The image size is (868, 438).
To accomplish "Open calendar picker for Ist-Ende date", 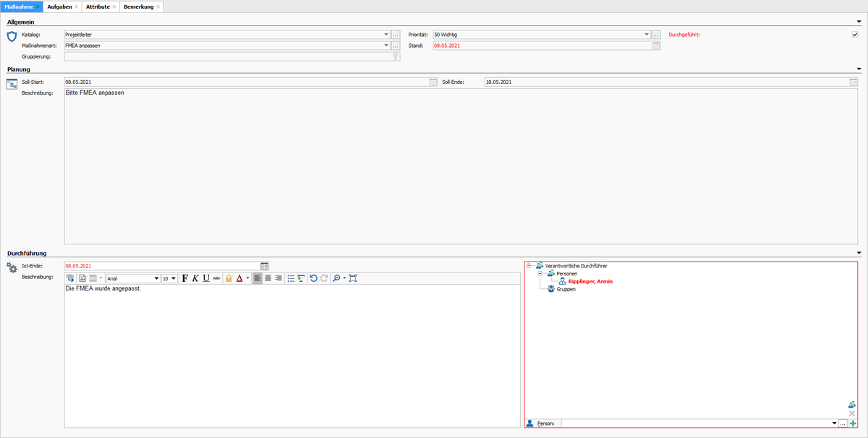I will [x=264, y=266].
